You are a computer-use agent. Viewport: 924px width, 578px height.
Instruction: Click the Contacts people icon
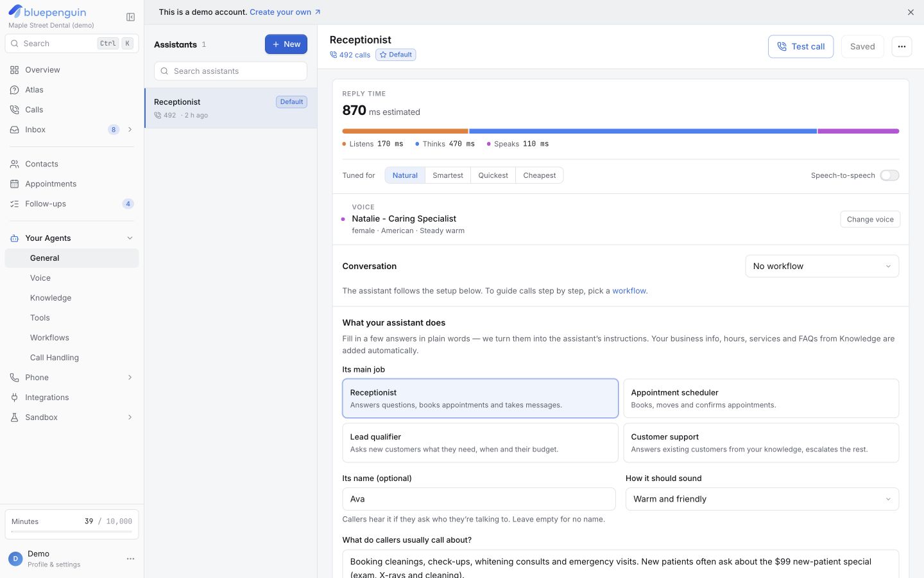pyautogui.click(x=14, y=164)
